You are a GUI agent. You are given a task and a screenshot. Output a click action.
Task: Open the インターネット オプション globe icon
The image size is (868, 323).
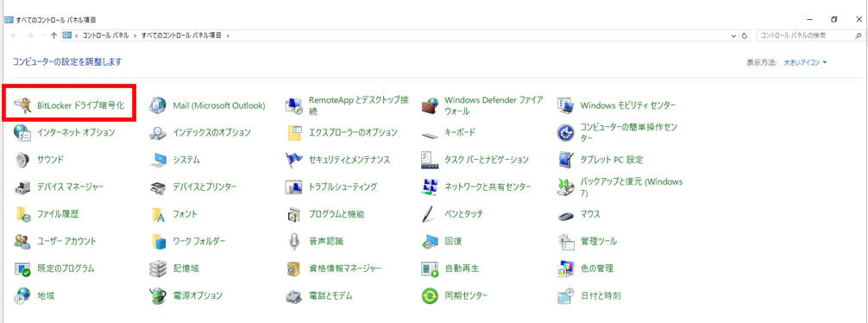tap(22, 132)
